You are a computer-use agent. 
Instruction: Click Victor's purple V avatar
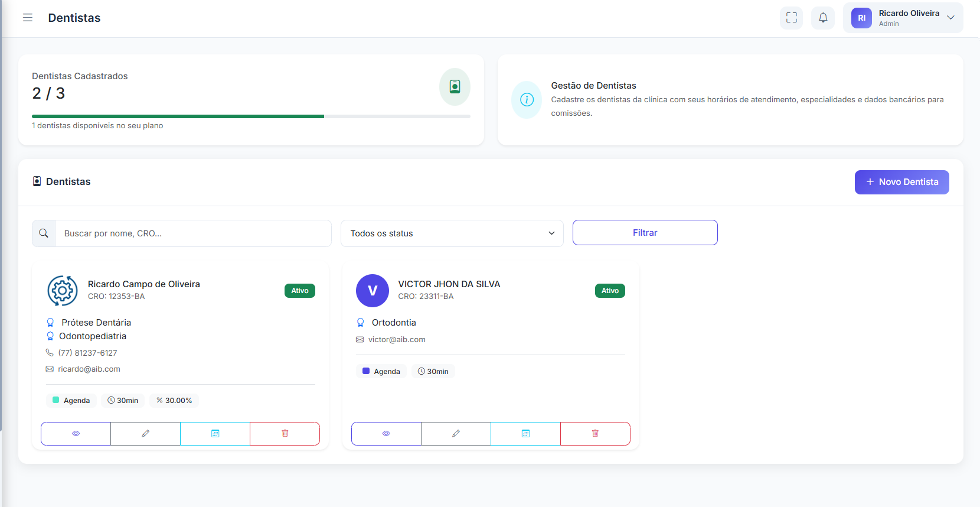(x=373, y=291)
